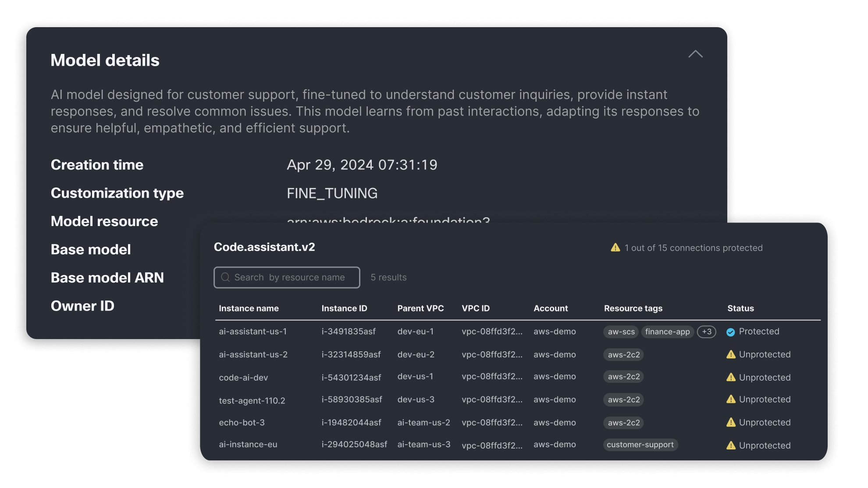Click the warning triangle on code-ai-dev row
868x488 pixels.
click(x=730, y=377)
